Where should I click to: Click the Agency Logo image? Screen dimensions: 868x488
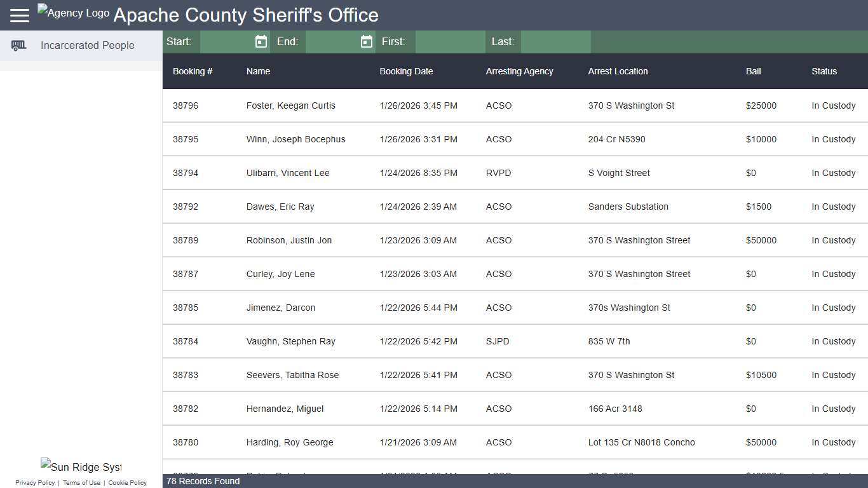[72, 12]
